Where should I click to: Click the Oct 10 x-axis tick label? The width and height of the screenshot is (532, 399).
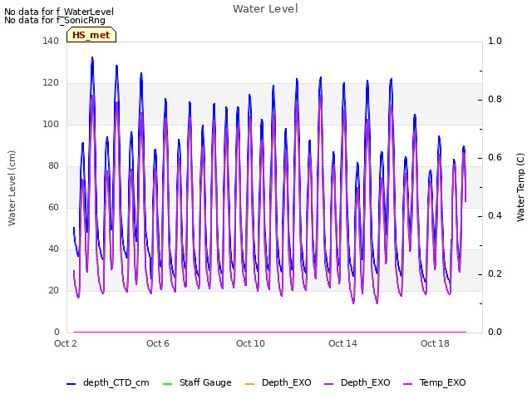click(250, 343)
